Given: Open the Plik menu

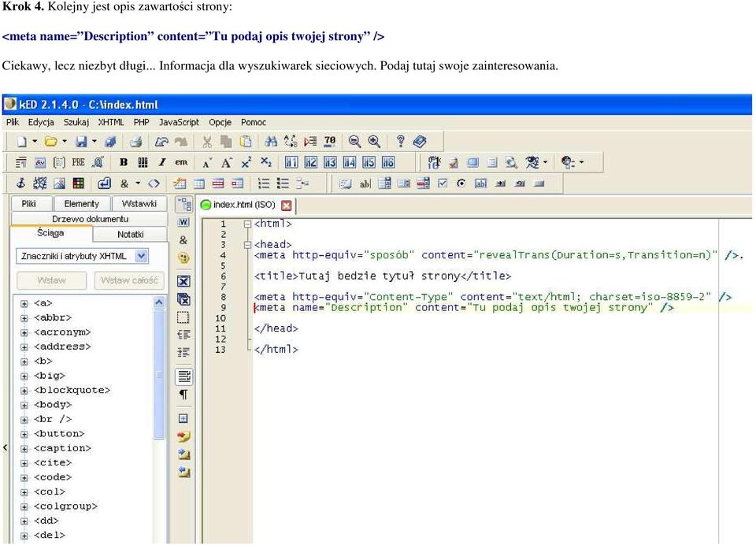Looking at the screenshot, I should [13, 123].
